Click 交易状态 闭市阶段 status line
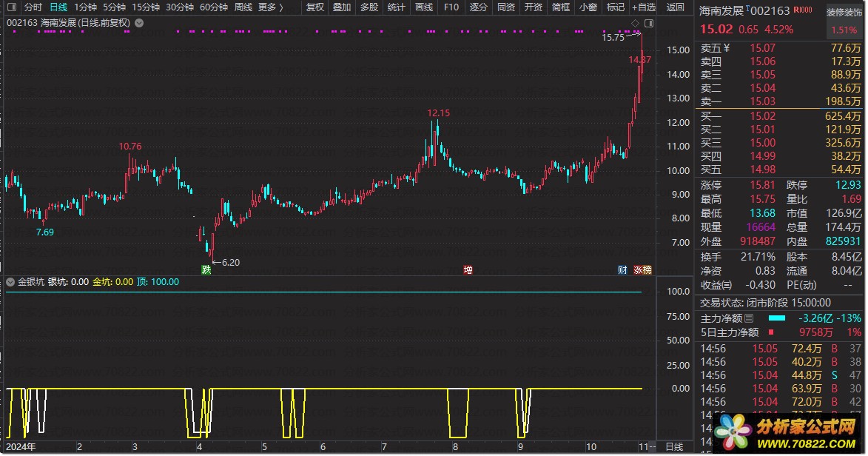 tap(765, 303)
